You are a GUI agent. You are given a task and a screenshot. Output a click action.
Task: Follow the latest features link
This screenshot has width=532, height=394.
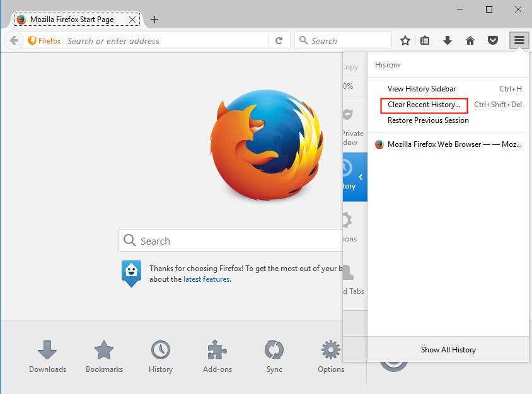[207, 279]
